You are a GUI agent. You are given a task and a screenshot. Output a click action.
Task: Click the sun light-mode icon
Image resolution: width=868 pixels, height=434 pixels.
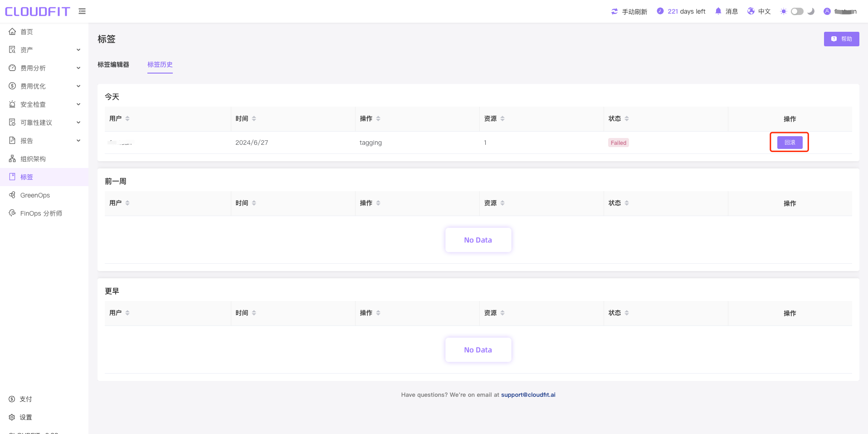click(x=783, y=11)
